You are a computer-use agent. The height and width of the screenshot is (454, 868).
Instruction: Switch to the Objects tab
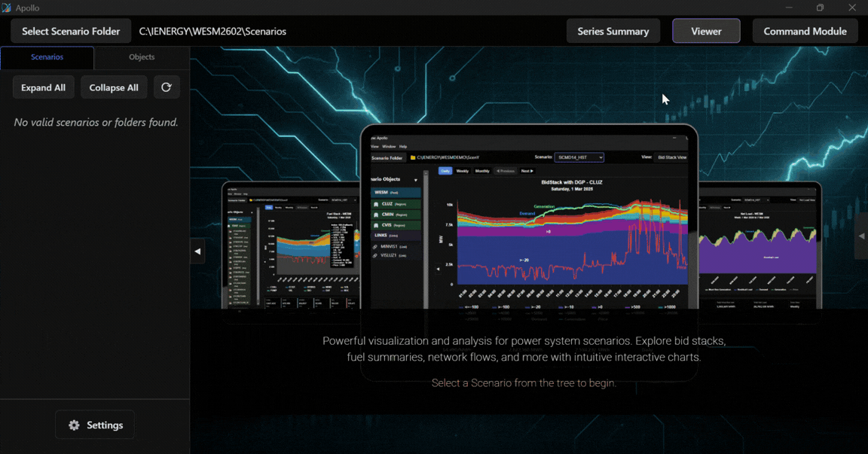point(142,57)
